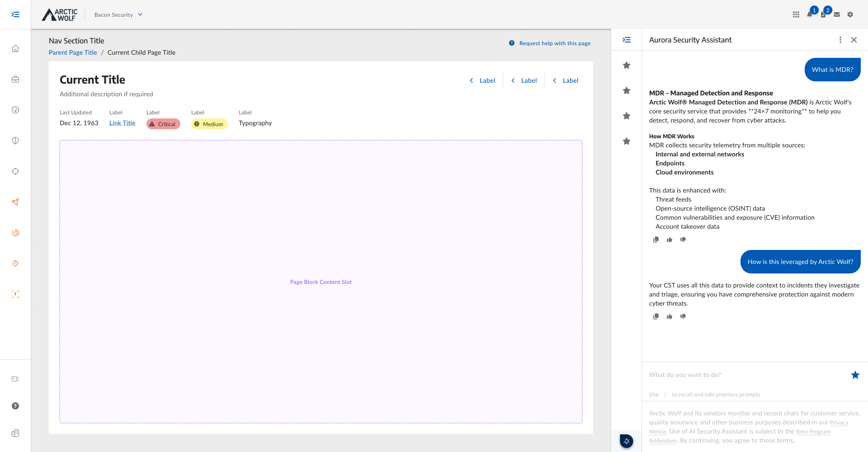The image size is (868, 452).
Task: Open the Help question mark in sidebar
Action: coord(15,406)
